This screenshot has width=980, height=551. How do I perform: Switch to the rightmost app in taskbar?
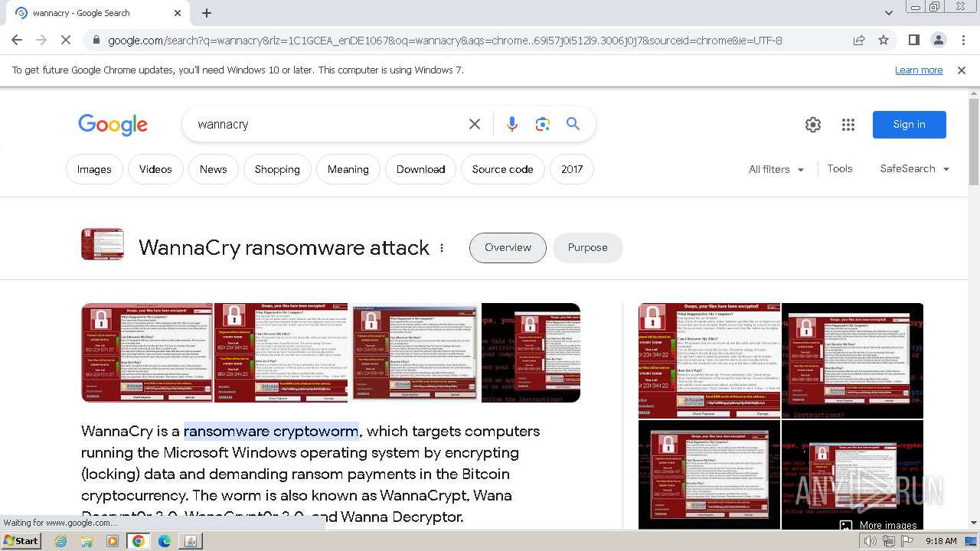191,541
